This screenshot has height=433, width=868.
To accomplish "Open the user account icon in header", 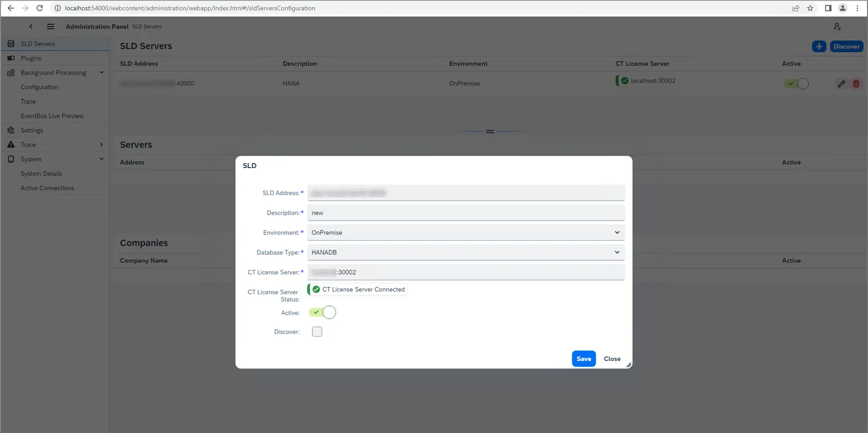I will pyautogui.click(x=837, y=27).
